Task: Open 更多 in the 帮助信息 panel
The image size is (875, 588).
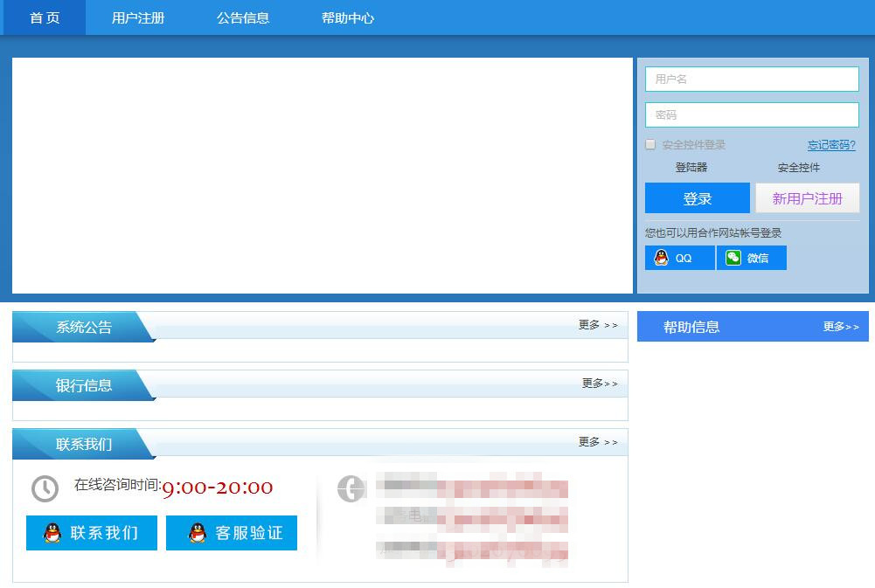Action: (841, 327)
